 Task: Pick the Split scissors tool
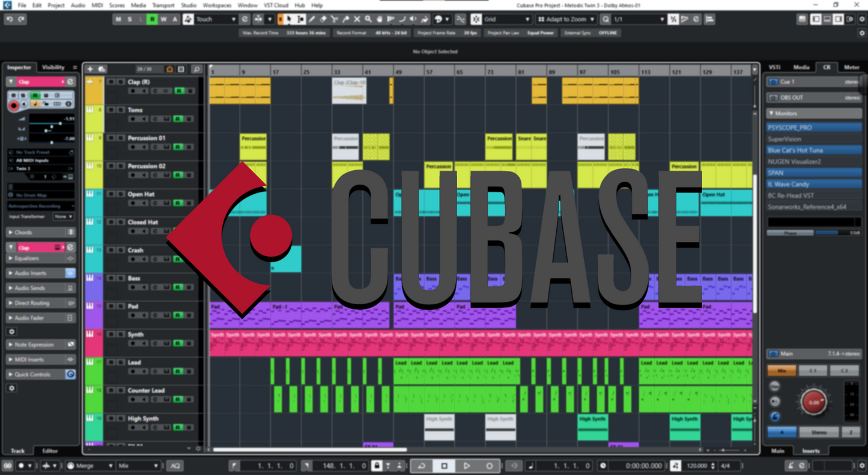point(335,19)
